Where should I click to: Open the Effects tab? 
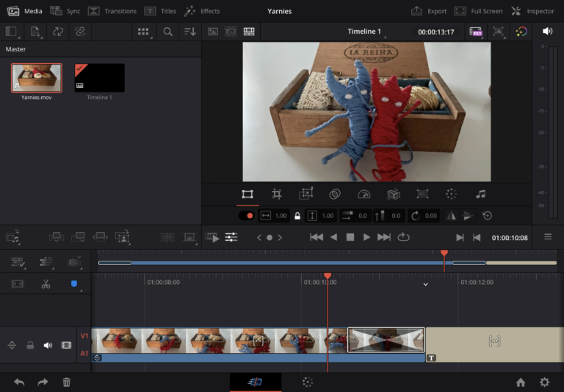(202, 11)
